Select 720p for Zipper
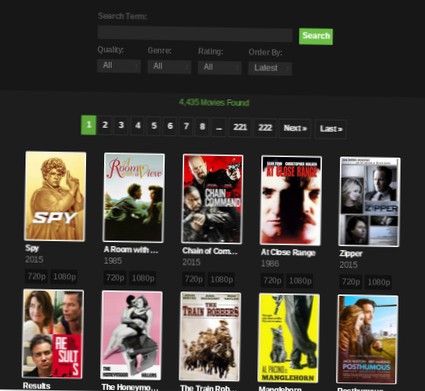The height and width of the screenshot is (391, 425). 351,282
